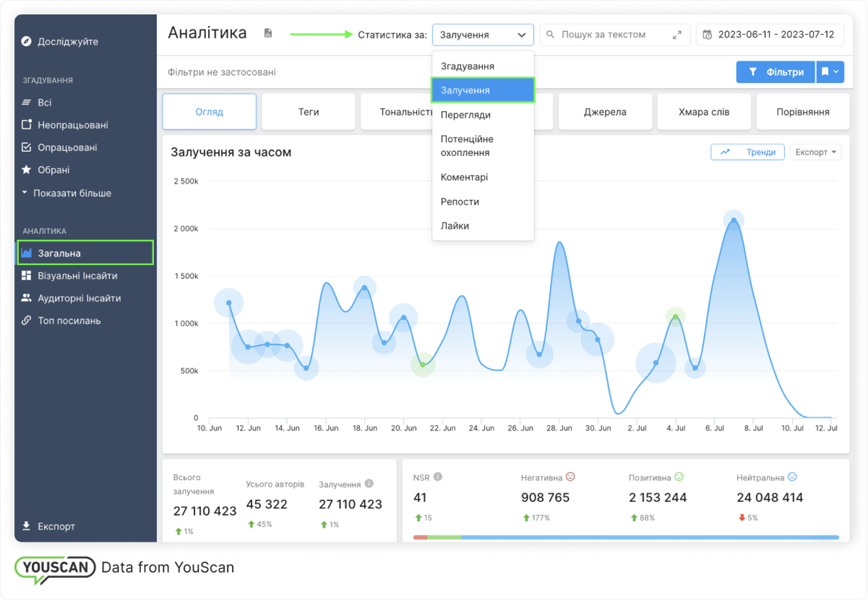Screen dimensions: 868x600
Task: Choose Коментарі in the statistics menu
Action: pyautogui.click(x=464, y=177)
